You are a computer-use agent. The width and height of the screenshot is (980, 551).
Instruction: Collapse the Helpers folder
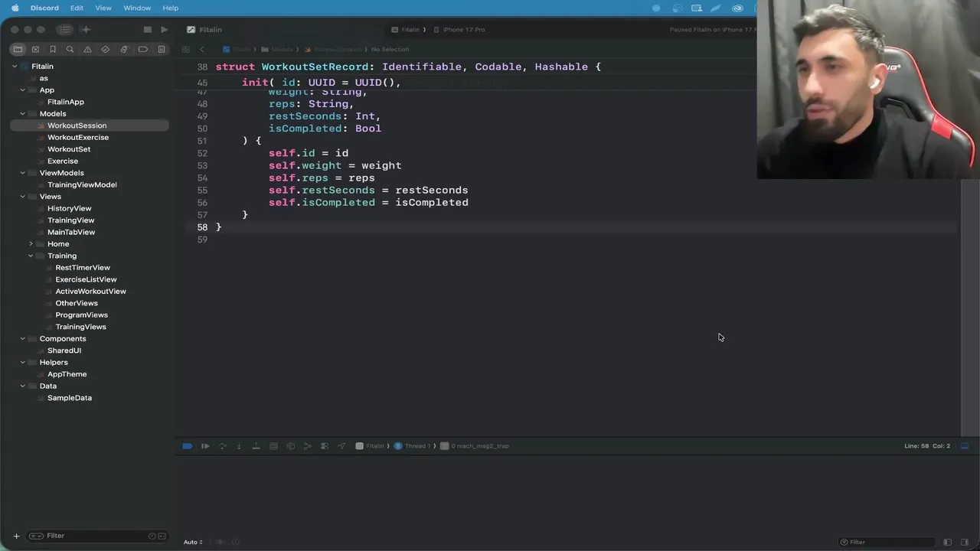pyautogui.click(x=22, y=363)
